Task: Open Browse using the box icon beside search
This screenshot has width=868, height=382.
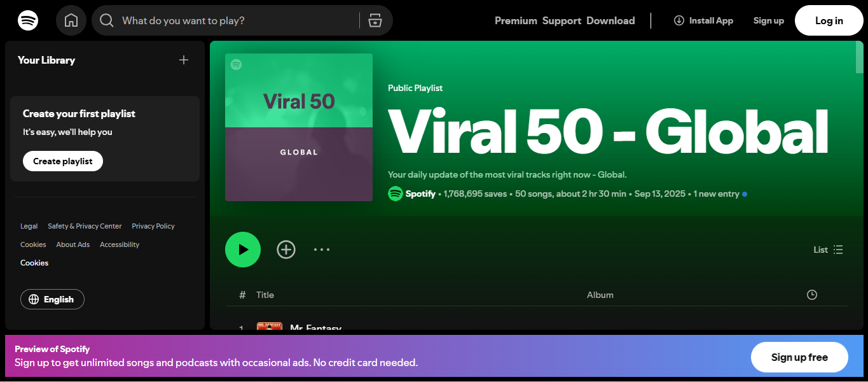Action: click(x=375, y=20)
